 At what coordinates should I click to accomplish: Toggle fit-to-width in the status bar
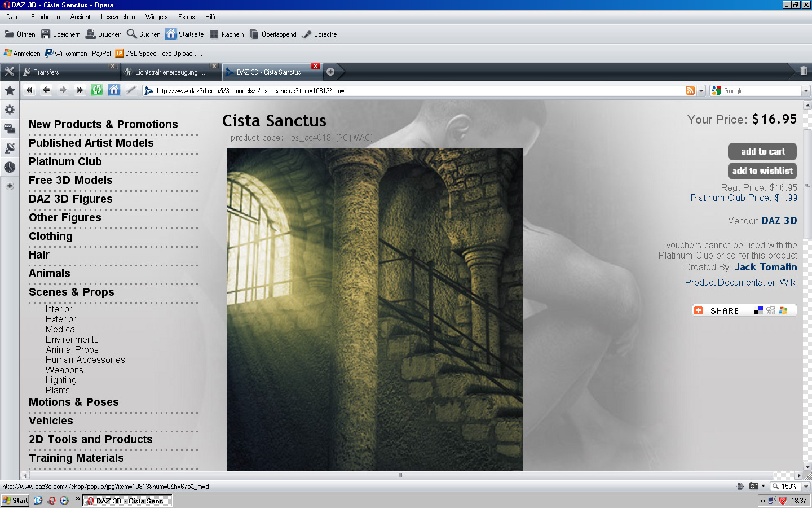(x=740, y=486)
